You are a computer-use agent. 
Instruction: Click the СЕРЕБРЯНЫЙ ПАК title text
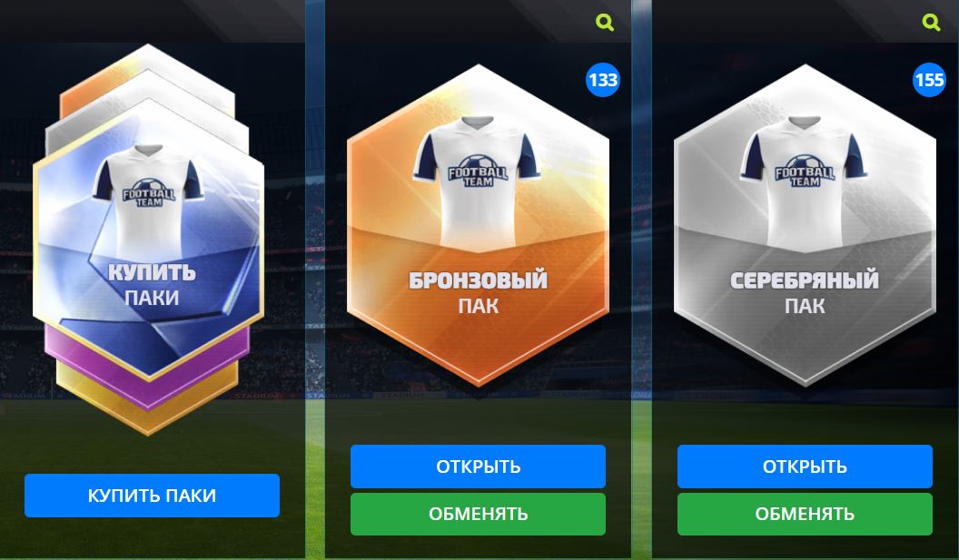[x=805, y=292]
